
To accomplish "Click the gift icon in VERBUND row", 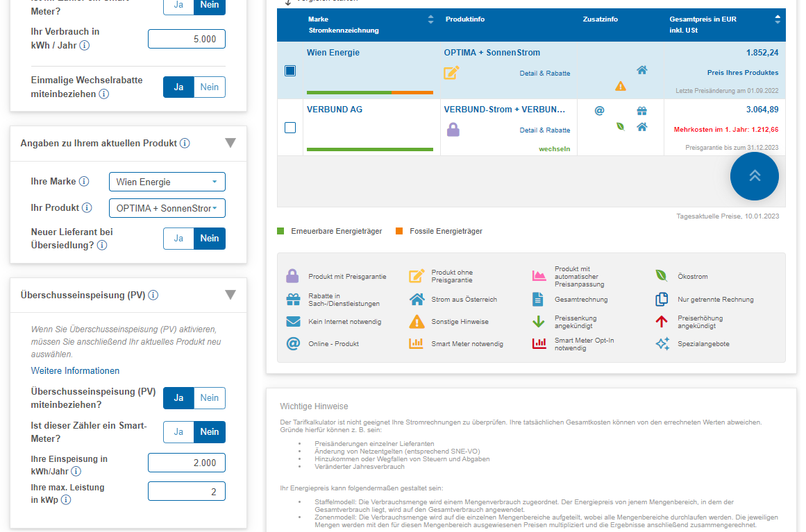I will 642,110.
